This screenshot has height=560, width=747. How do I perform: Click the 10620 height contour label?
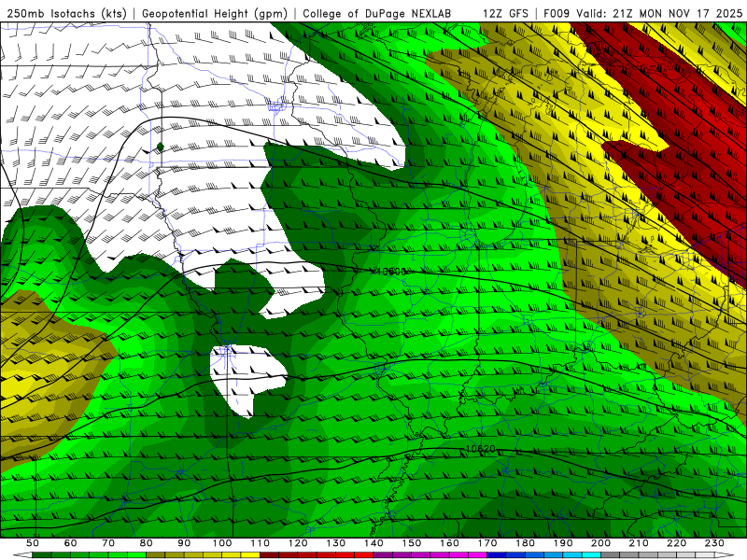480,449
